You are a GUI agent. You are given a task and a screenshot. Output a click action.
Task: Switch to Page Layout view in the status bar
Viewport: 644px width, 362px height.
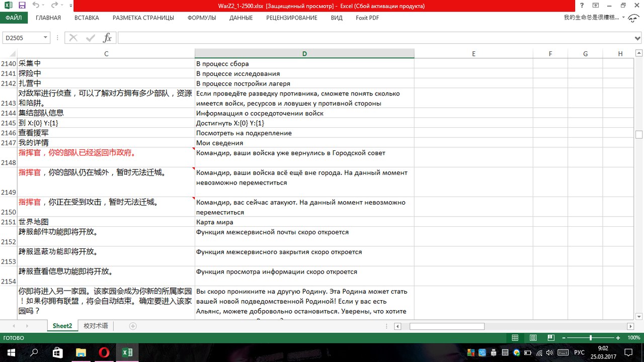(533, 338)
